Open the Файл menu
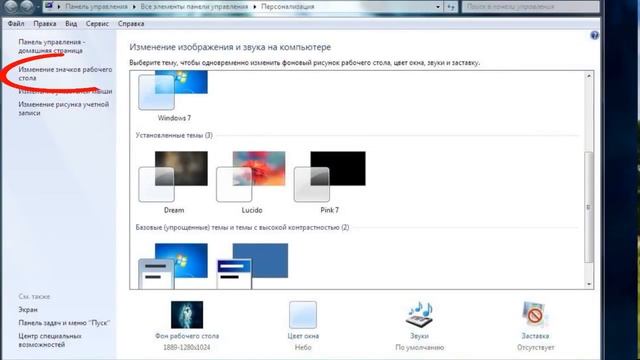The height and width of the screenshot is (360, 640). 16,24
